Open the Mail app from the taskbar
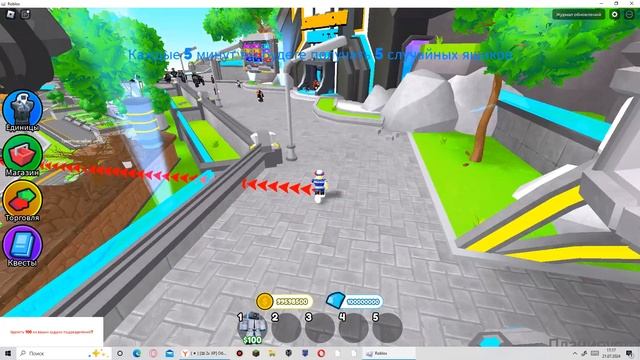 pos(169,353)
